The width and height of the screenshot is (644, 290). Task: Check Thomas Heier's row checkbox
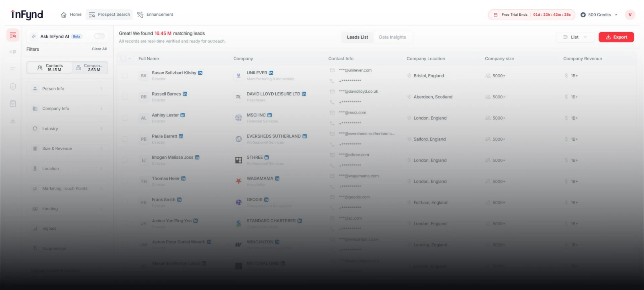coord(124,181)
